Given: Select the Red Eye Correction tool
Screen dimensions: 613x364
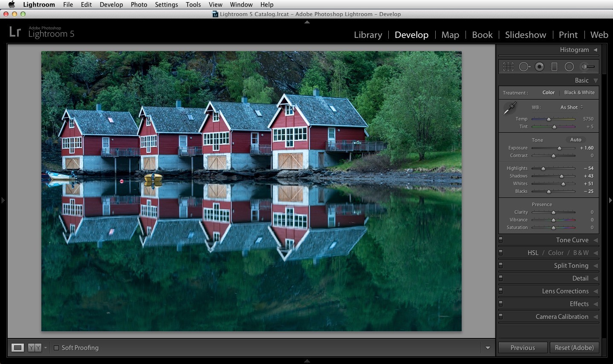Looking at the screenshot, I should tap(540, 67).
